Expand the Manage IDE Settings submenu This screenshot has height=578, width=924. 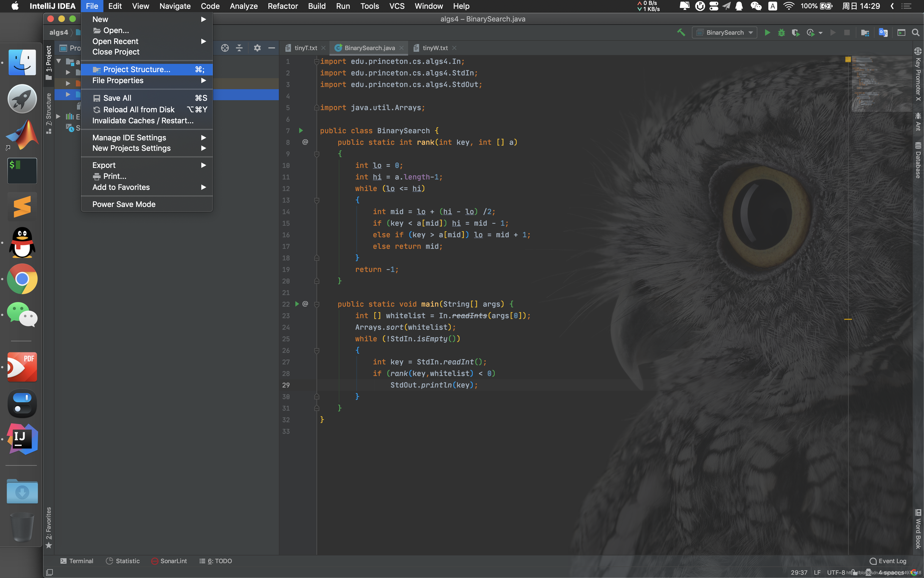tap(147, 138)
